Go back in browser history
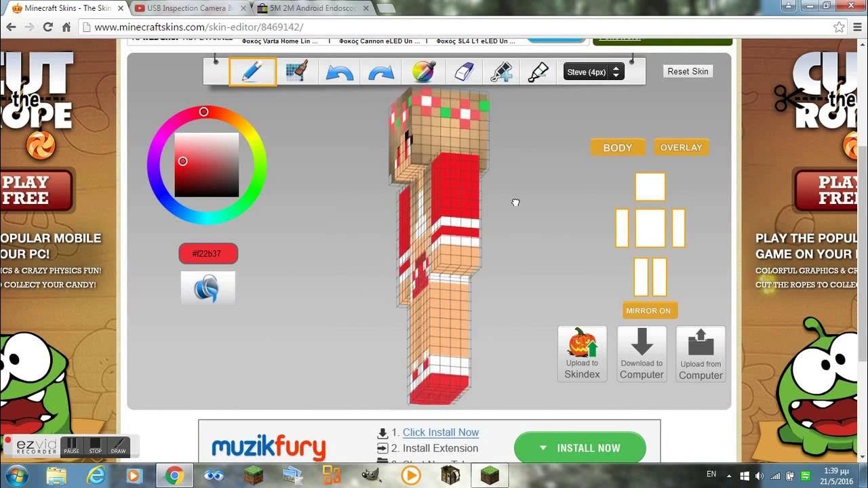Screen dimensions: 868x488 coord(11,27)
